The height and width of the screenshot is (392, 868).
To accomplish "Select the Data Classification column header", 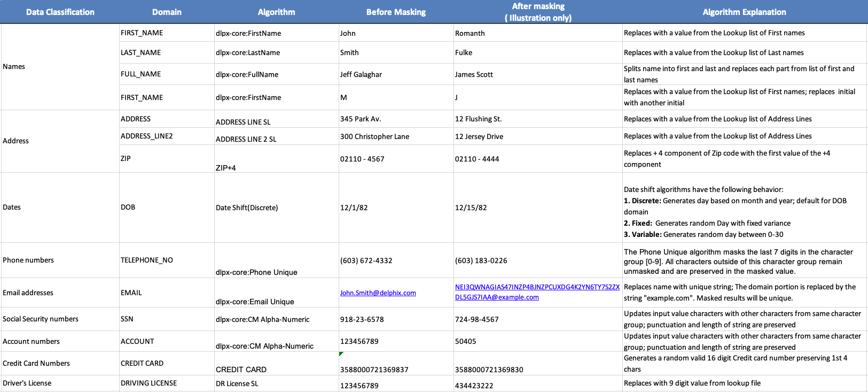I will [x=60, y=12].
